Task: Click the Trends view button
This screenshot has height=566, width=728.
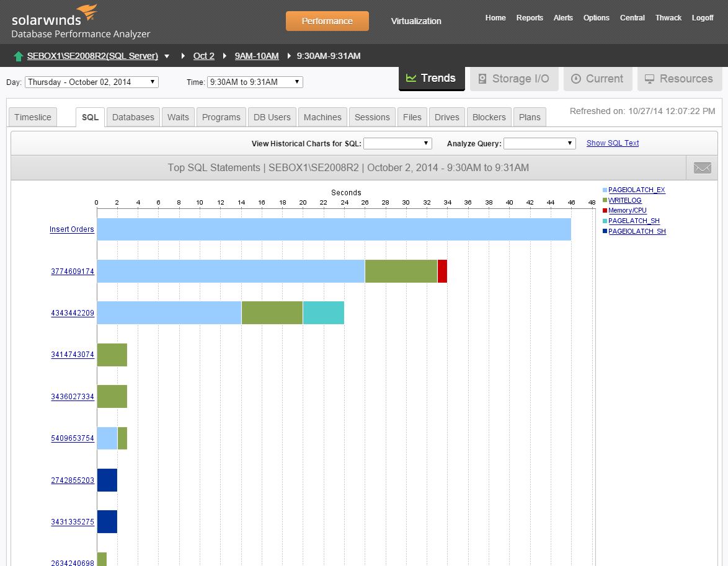Action: tap(432, 79)
